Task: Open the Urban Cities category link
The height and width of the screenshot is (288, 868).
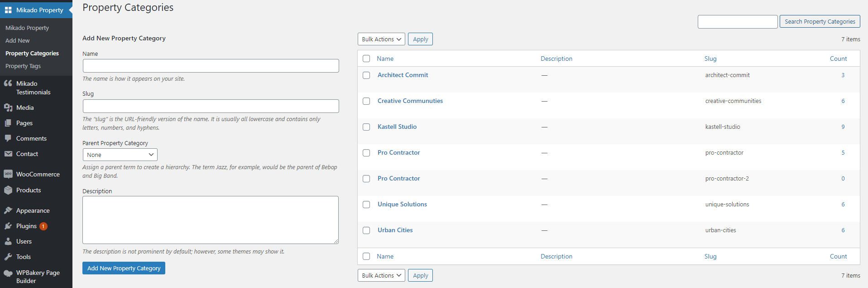Action: (395, 230)
